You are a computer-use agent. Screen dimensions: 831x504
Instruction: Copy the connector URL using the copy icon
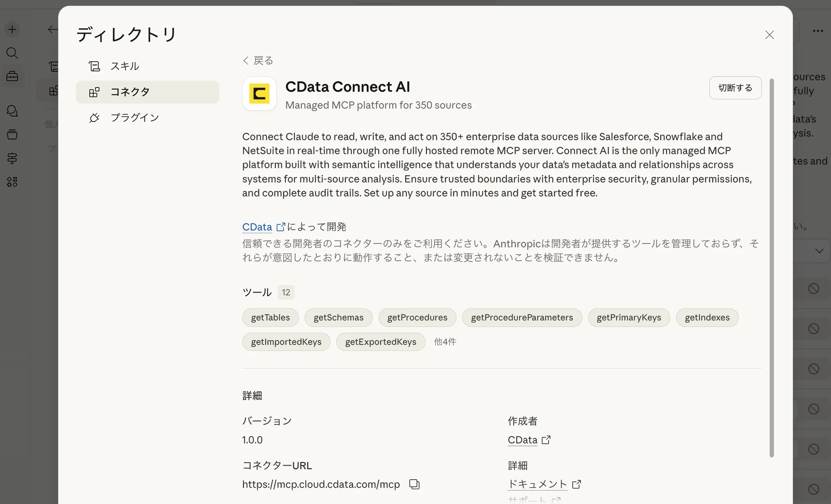(x=414, y=484)
